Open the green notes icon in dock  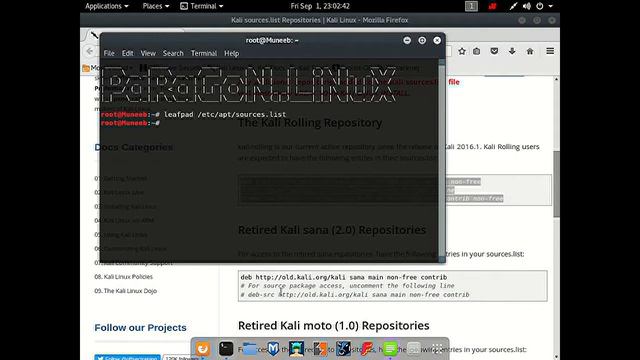tap(390, 349)
